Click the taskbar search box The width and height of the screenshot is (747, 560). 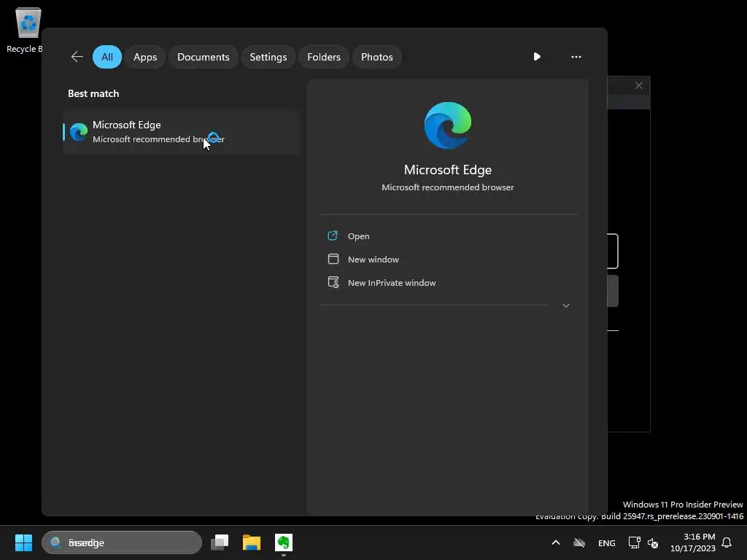122,542
